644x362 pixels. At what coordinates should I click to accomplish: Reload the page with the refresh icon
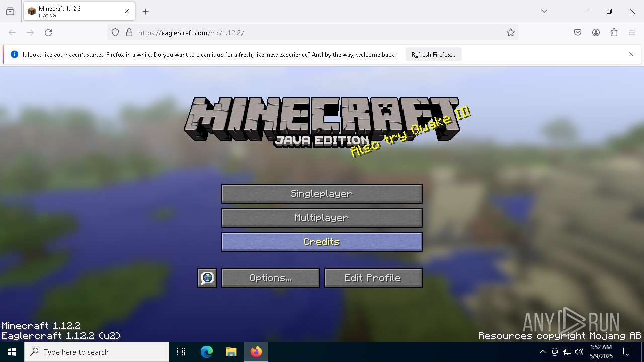(48, 33)
